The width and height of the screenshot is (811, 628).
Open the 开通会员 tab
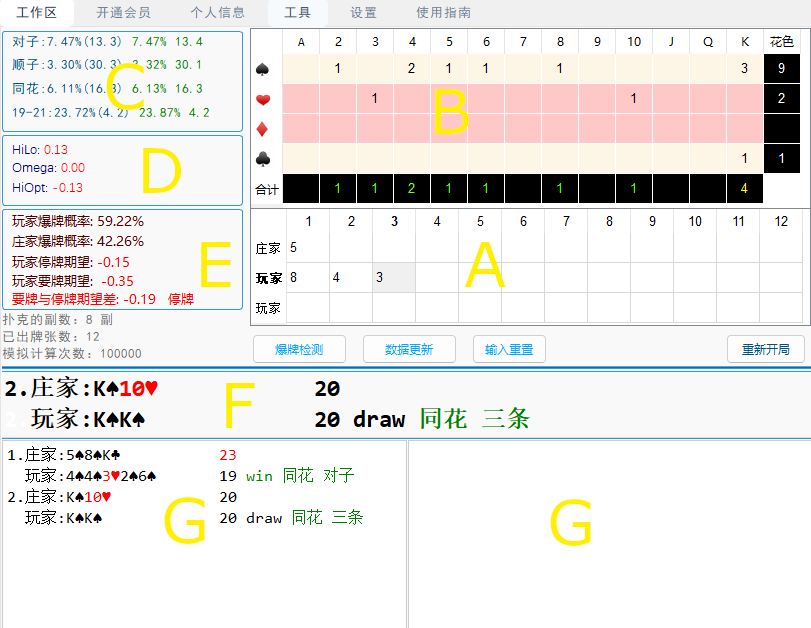[124, 13]
